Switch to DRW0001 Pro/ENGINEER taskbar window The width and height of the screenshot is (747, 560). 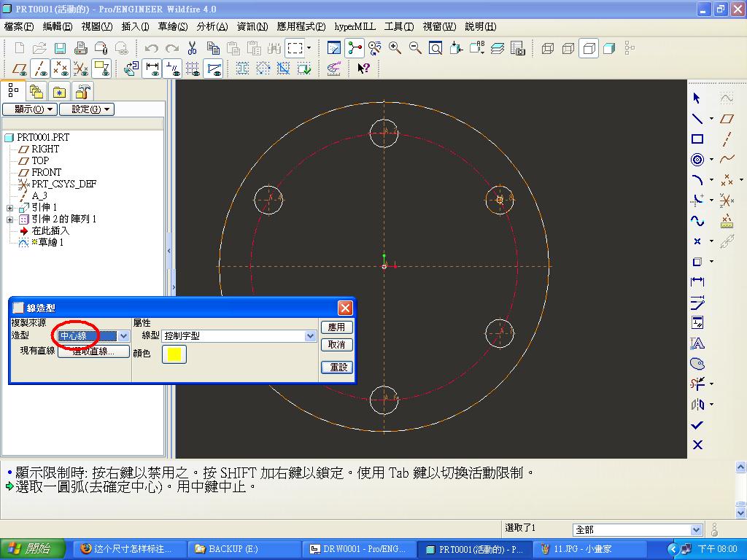click(x=359, y=549)
